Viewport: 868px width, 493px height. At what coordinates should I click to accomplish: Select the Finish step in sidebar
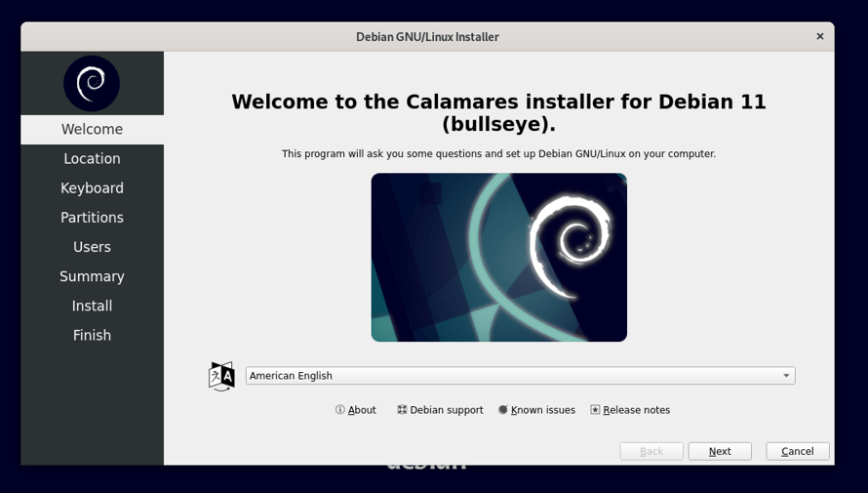click(x=92, y=335)
